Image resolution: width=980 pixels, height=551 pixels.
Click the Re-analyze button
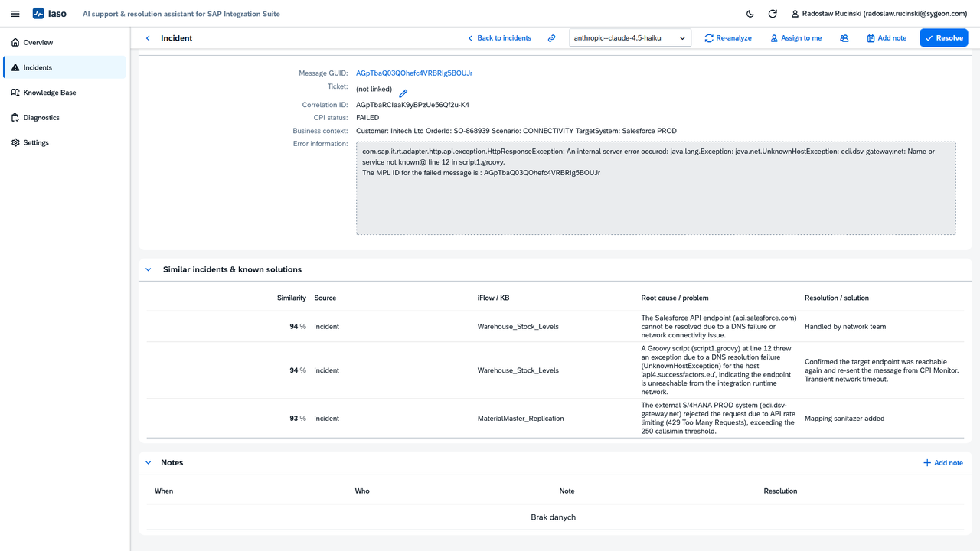click(728, 38)
